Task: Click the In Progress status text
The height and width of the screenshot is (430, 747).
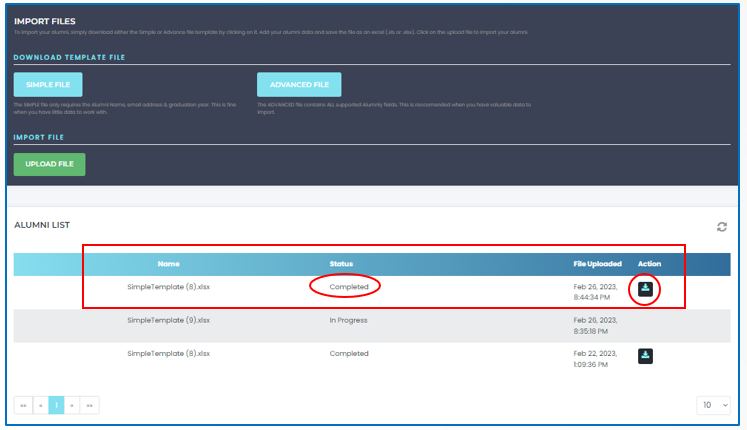Action: point(348,320)
